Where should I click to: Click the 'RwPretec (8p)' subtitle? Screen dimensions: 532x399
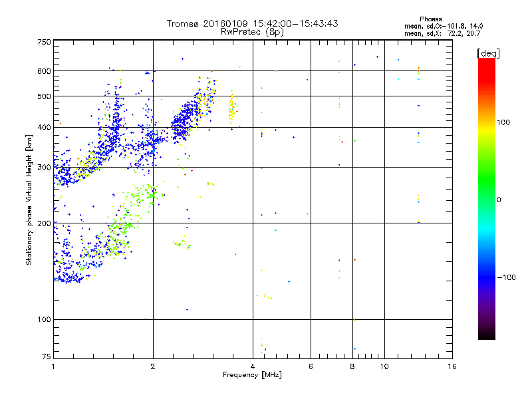252,32
